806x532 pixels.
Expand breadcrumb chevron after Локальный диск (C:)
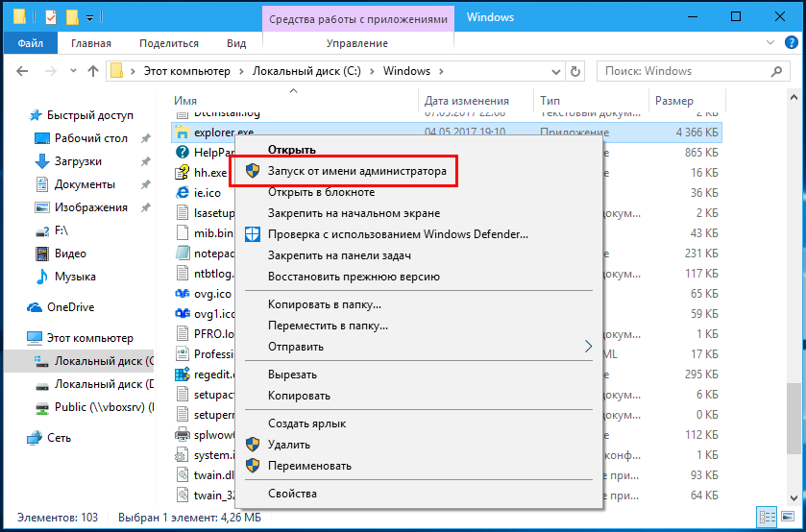click(x=372, y=71)
